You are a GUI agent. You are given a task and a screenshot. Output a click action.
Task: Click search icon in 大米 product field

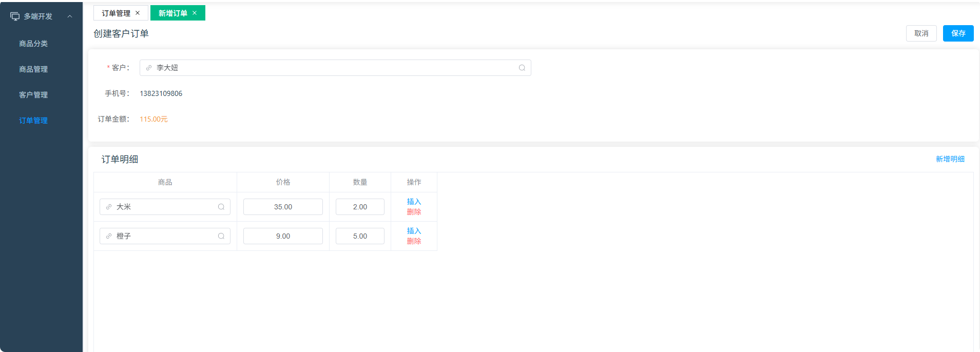[x=221, y=207]
